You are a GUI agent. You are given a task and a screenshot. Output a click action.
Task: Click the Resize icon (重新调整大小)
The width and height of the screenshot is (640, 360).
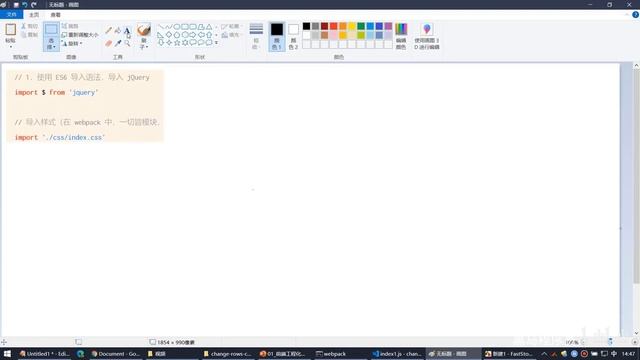click(x=64, y=35)
